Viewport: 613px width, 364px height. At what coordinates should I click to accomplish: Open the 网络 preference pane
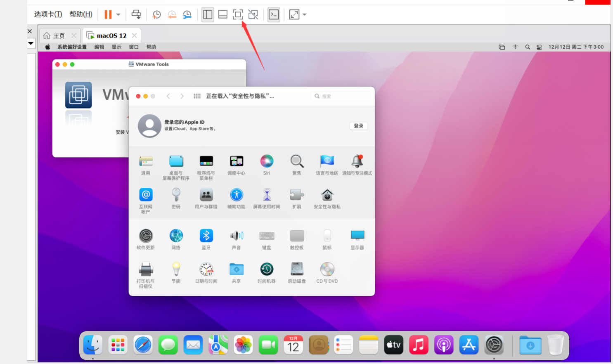point(176,239)
